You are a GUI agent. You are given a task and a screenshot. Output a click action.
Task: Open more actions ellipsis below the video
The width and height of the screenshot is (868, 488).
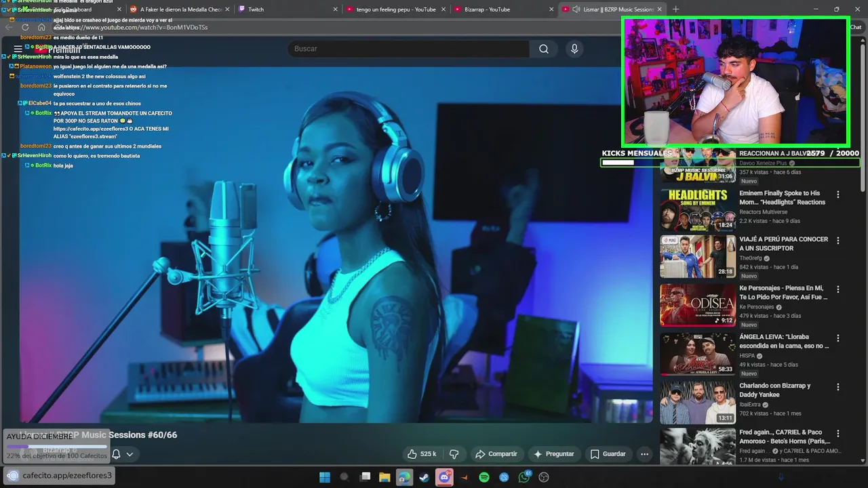[x=644, y=454]
